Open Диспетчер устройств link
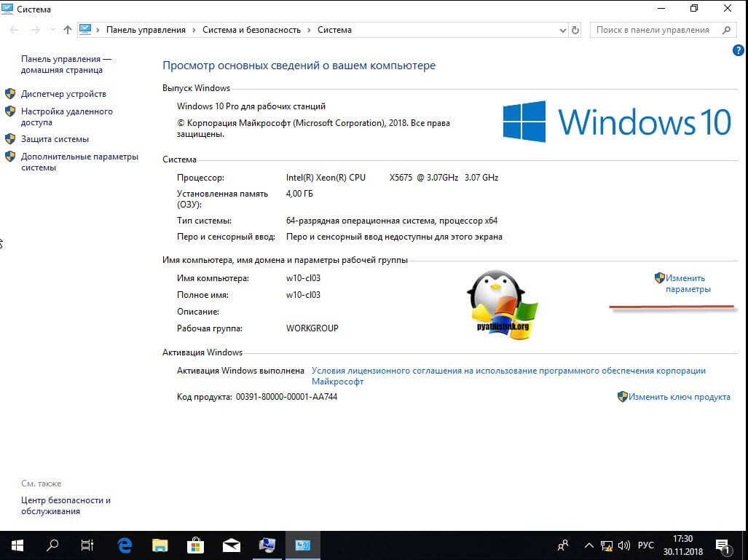The image size is (748, 560). coord(63,94)
